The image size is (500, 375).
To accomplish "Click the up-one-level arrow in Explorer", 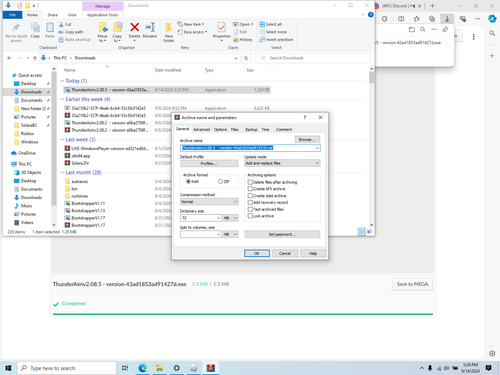I will (35, 58).
